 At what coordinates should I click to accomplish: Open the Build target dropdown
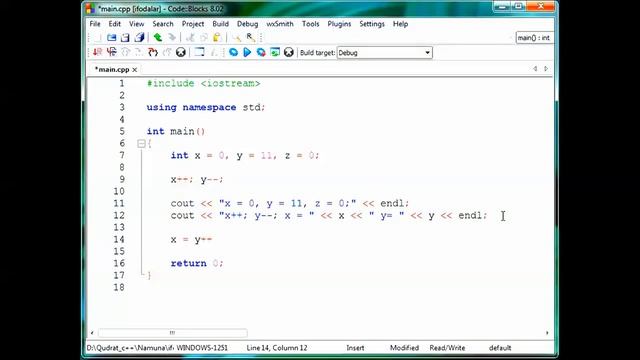click(x=384, y=53)
